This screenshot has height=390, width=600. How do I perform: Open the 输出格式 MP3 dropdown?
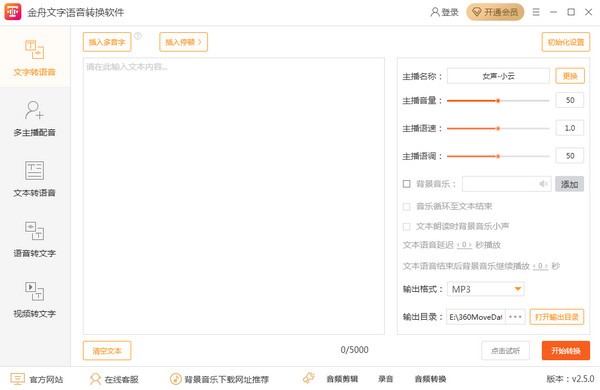[x=485, y=289]
